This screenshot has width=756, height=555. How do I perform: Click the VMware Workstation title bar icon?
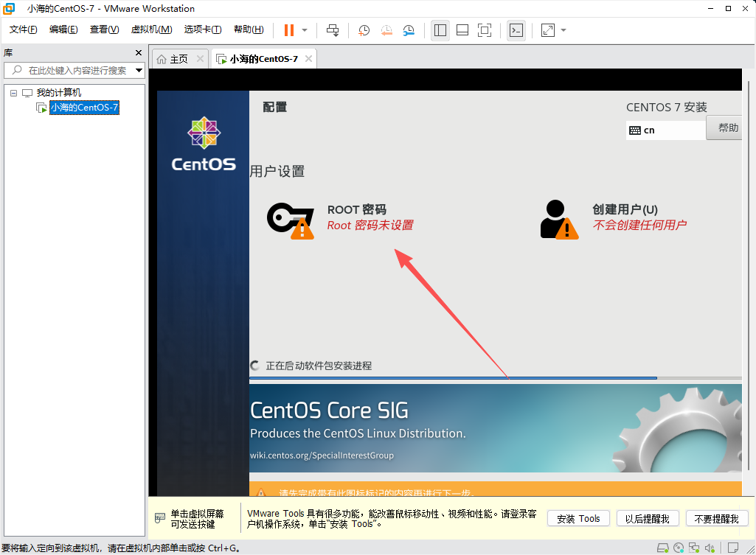(x=9, y=9)
